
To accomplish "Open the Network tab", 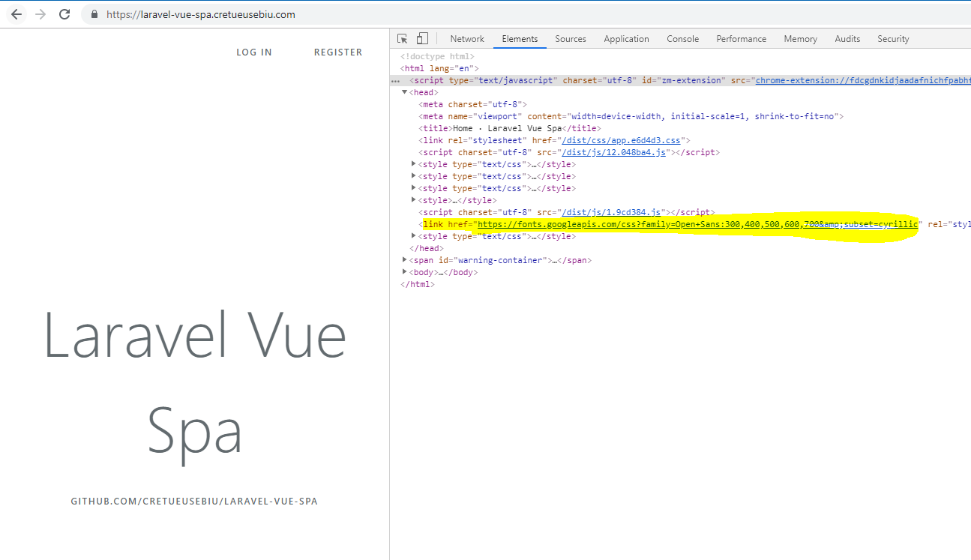I will 467,38.
